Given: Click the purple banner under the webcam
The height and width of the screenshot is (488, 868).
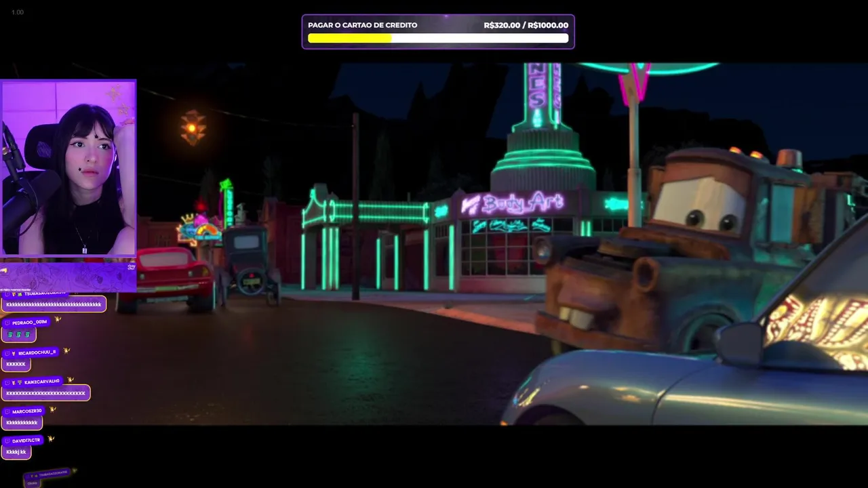Looking at the screenshot, I should coord(68,276).
